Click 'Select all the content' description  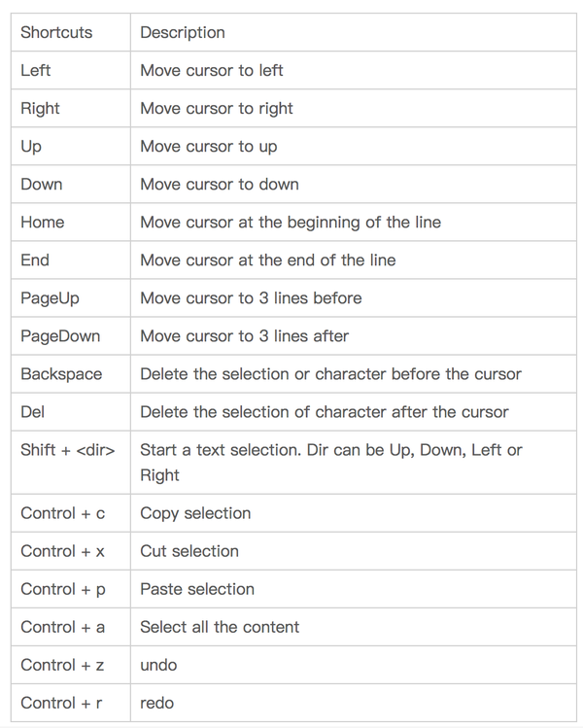tap(220, 626)
